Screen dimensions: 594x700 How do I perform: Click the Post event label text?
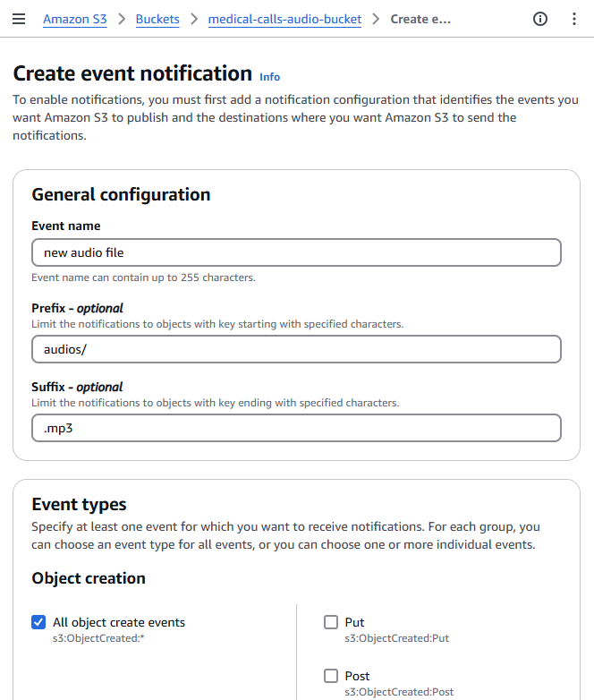pos(357,676)
